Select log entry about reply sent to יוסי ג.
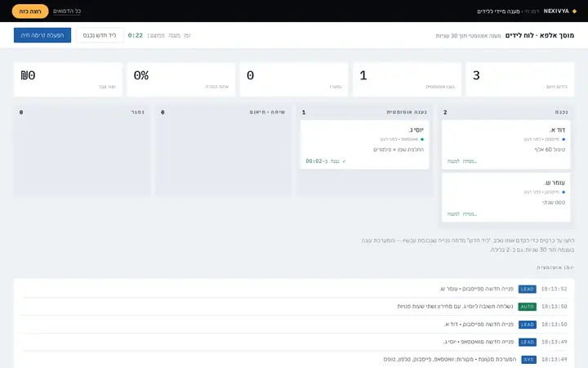Image resolution: width=588 pixels, height=368 pixels. 455,307
